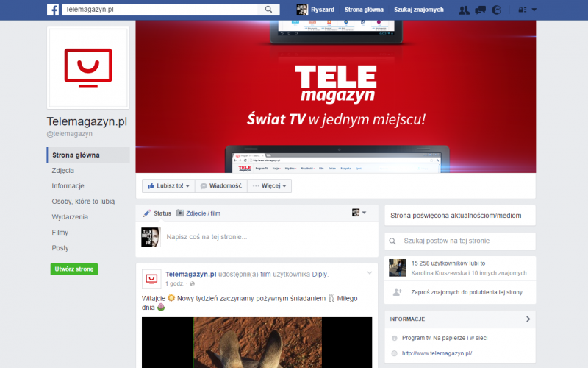Switch to the 'Zdjęcie / film' composer tab
The image size is (588, 368).
[198, 213]
